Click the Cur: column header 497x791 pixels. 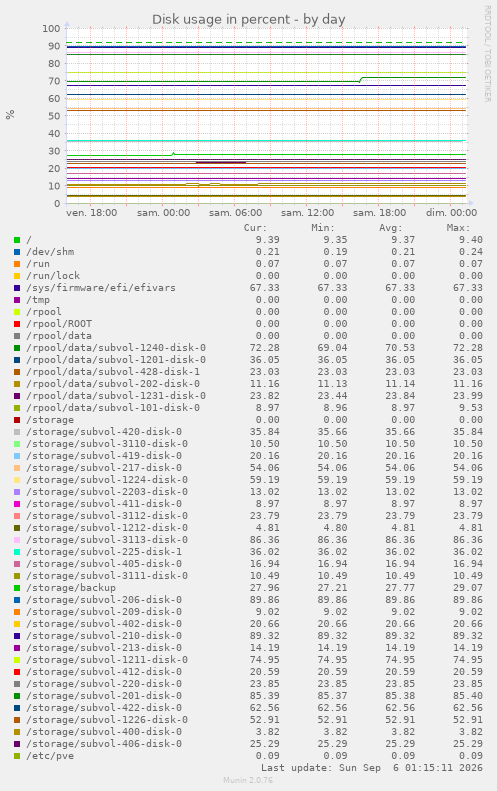pos(255,228)
